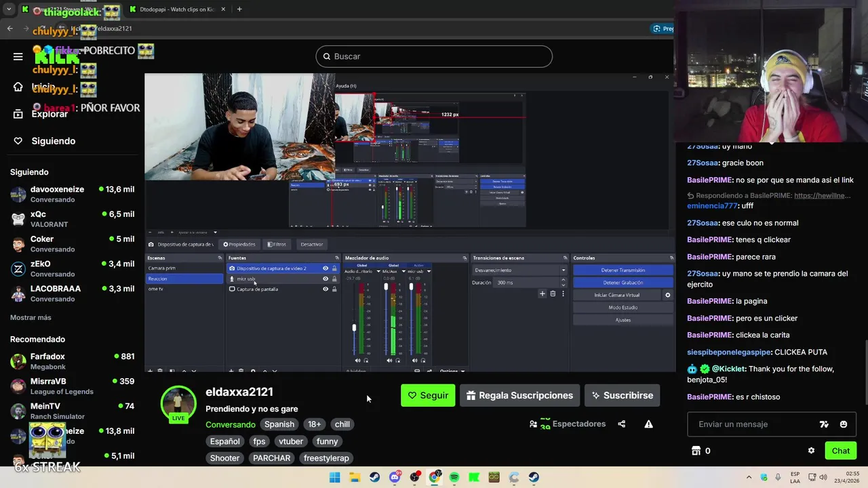
Task: Add a scene transition with plus icon
Action: pyautogui.click(x=542, y=293)
